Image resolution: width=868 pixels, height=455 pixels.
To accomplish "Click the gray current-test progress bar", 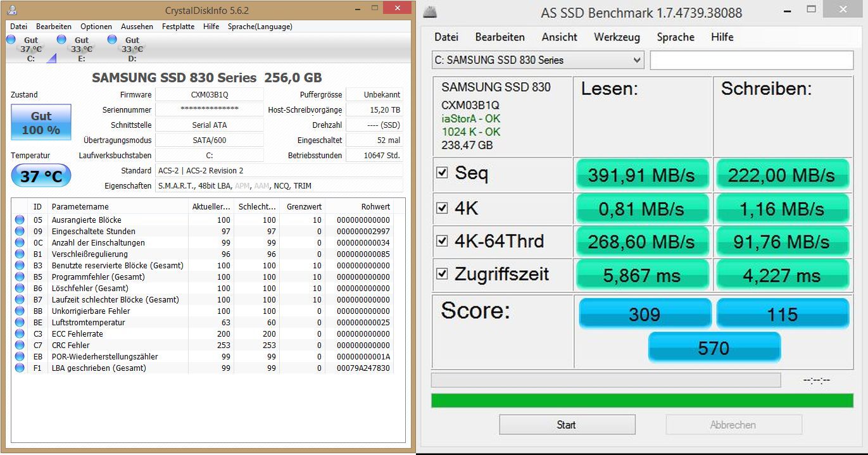I will pos(606,380).
